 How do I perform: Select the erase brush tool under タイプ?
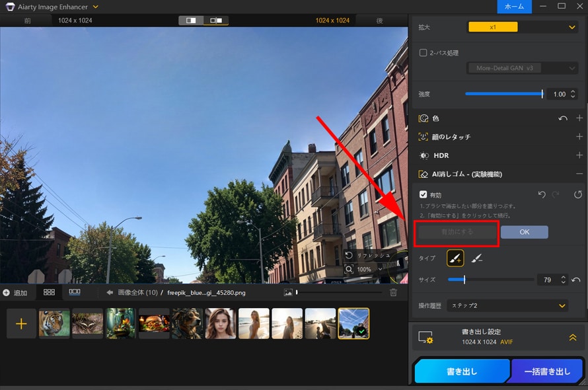coord(478,258)
